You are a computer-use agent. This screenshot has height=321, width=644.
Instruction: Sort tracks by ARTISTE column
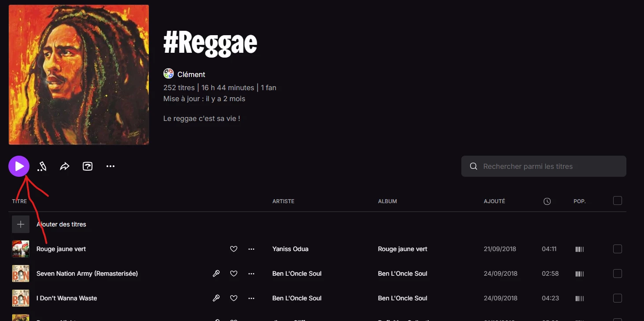283,201
